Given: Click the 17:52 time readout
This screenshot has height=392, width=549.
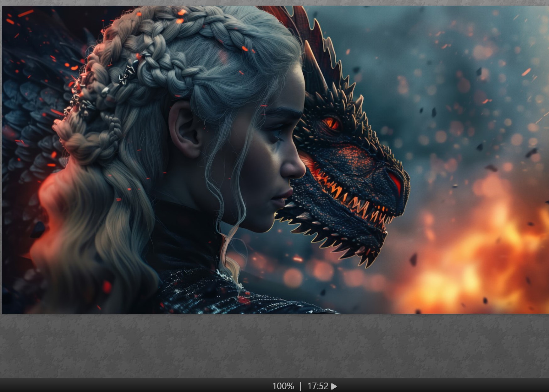Looking at the screenshot, I should tap(317, 386).
